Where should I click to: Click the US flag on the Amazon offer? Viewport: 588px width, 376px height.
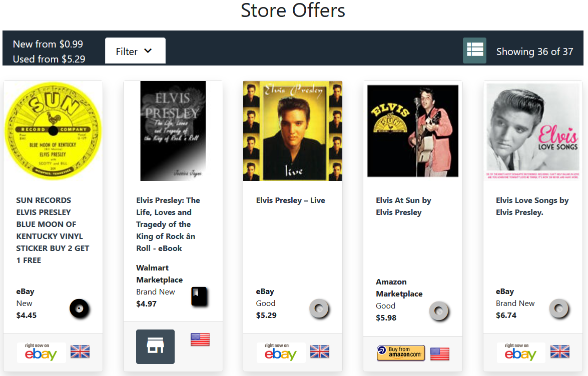coord(440,354)
